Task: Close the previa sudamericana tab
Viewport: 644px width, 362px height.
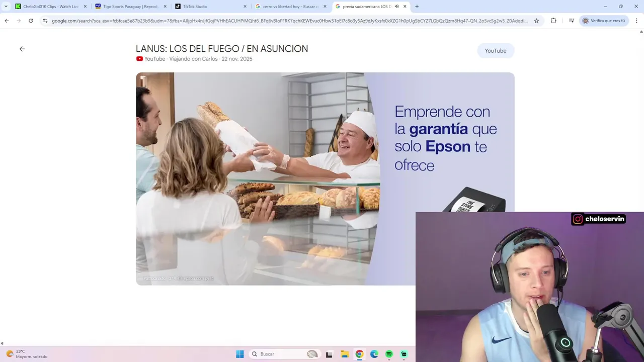Action: coord(405,7)
